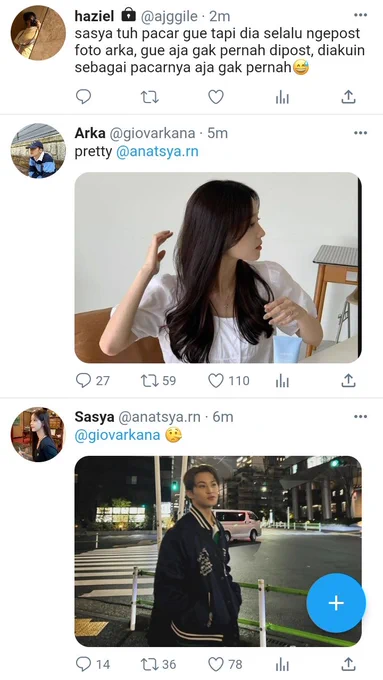Share Arka's pretty tweet
Screen dimensions: 383x680
(348, 381)
